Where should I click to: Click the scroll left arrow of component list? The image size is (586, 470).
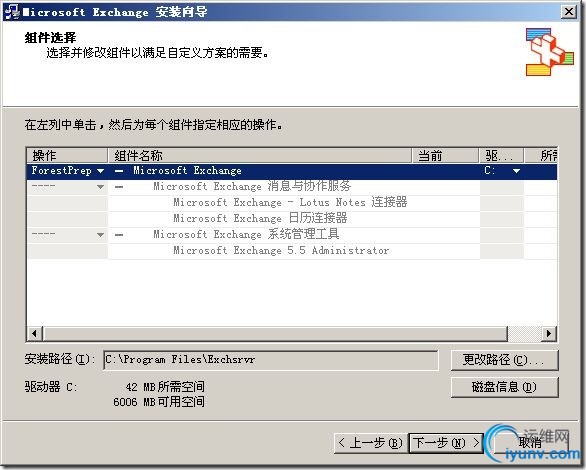pos(34,333)
